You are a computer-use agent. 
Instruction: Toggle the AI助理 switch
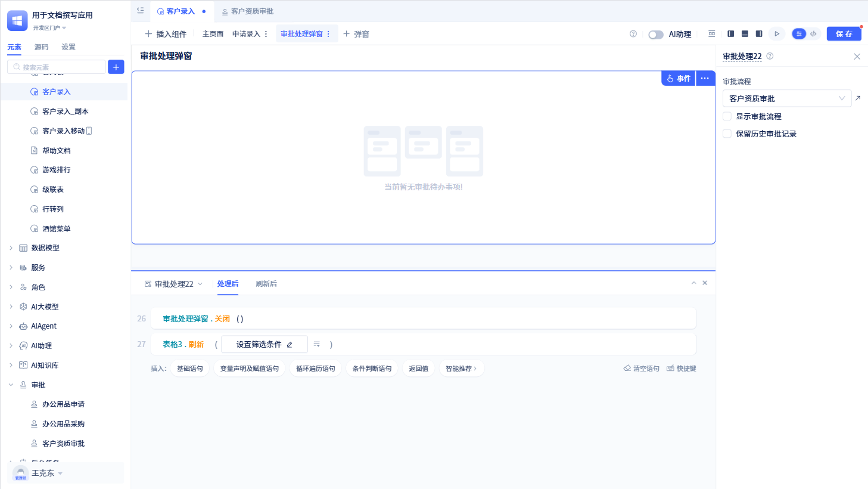coord(656,35)
